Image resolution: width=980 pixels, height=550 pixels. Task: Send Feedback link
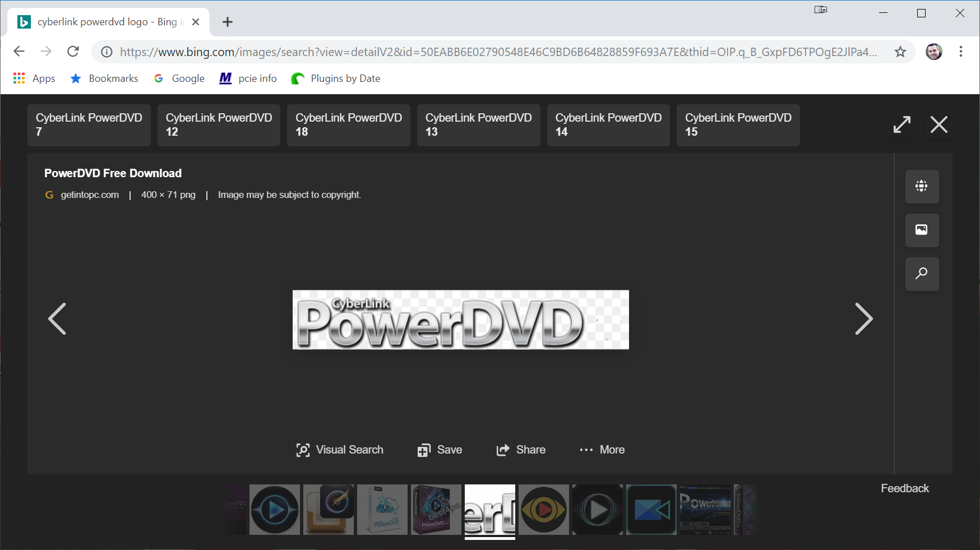coord(905,488)
